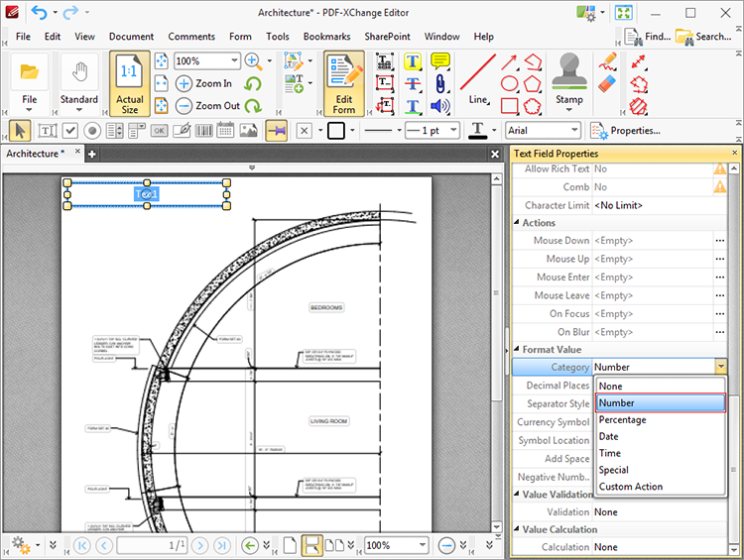Click the Actual Size button
744x560 pixels.
tap(130, 84)
